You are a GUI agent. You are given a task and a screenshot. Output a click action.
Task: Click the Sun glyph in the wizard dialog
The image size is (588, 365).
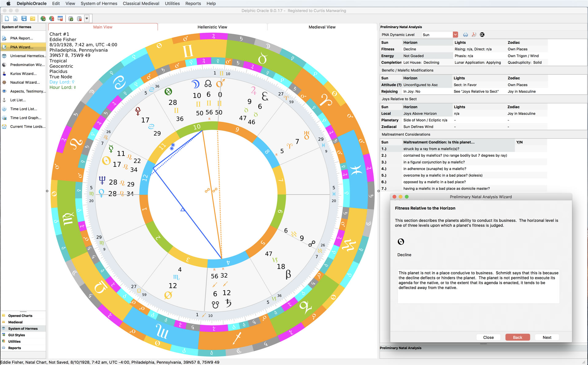pos(401,242)
